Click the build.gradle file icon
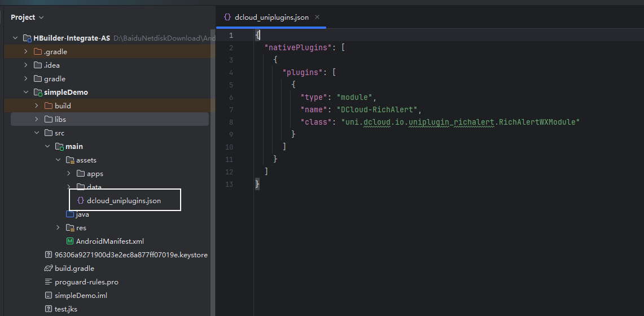The image size is (644, 316). pos(49,269)
